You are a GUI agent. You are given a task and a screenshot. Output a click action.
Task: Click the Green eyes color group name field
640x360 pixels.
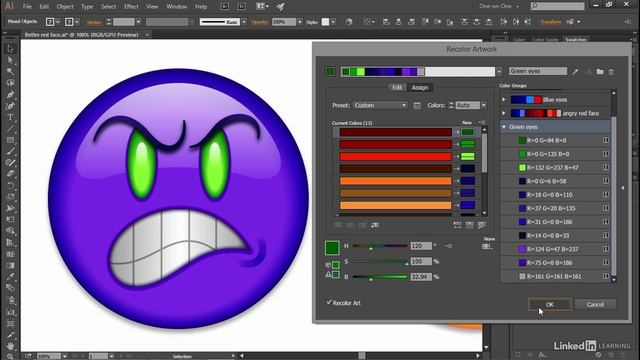point(538,71)
